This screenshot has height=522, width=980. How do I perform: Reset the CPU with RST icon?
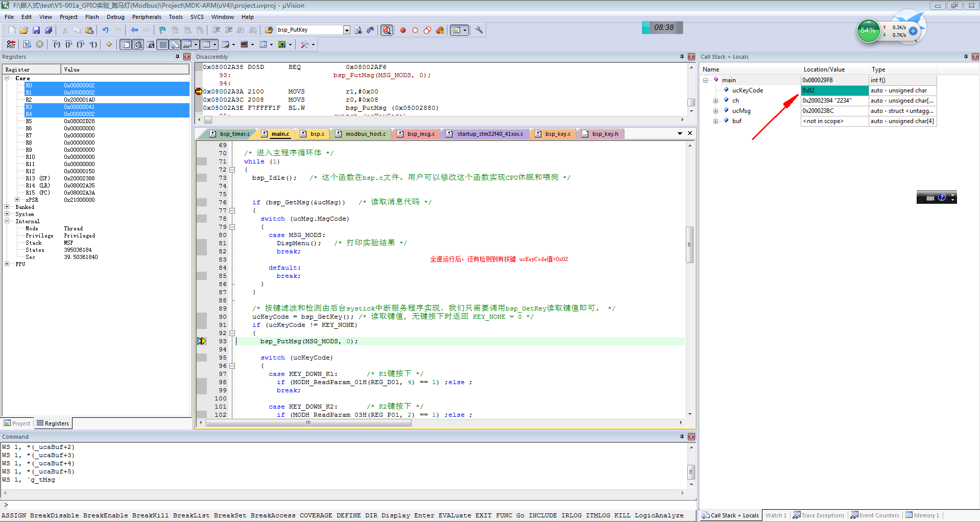11,44
